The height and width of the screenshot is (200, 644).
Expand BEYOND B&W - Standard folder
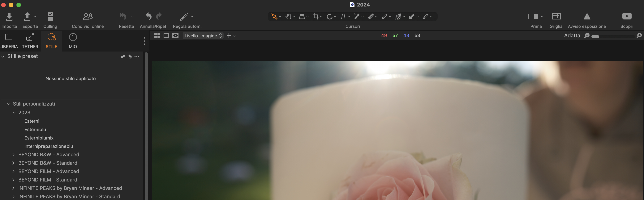coord(13,163)
